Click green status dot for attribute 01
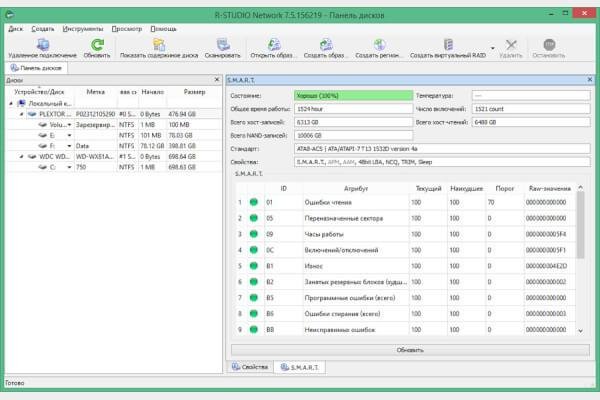The image size is (600, 400). click(253, 202)
